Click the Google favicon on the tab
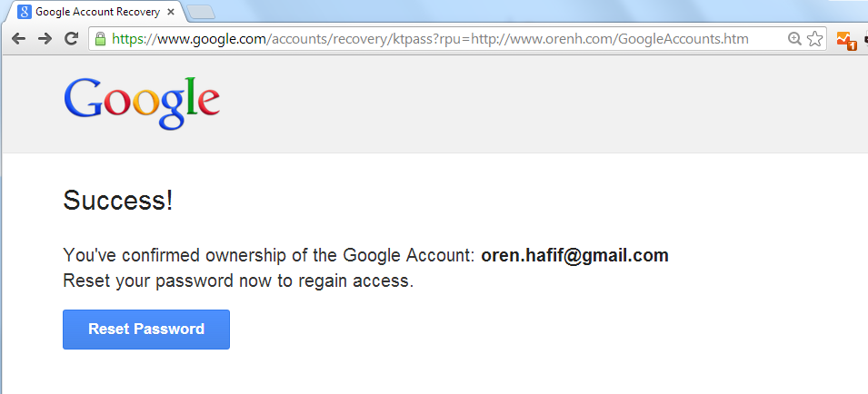The image size is (868, 394). (25, 13)
